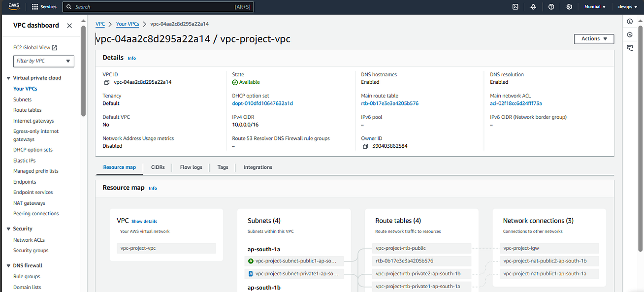Select vpc-project-rtb-public route table node

pyautogui.click(x=422, y=248)
